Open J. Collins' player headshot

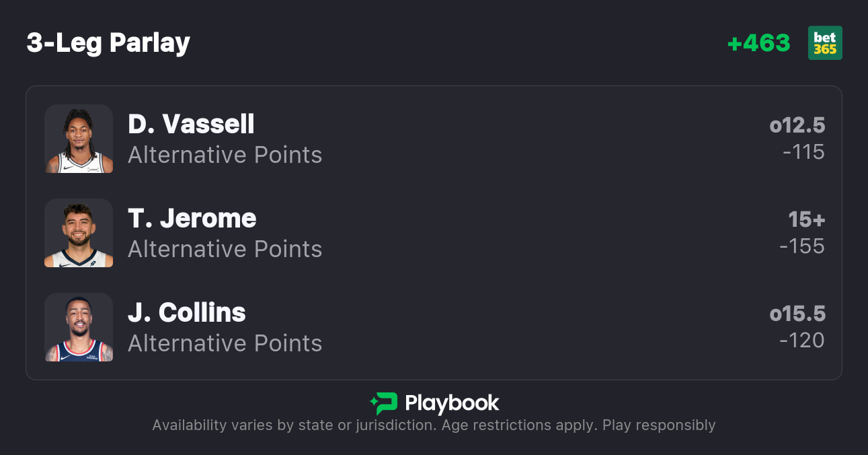(x=79, y=327)
